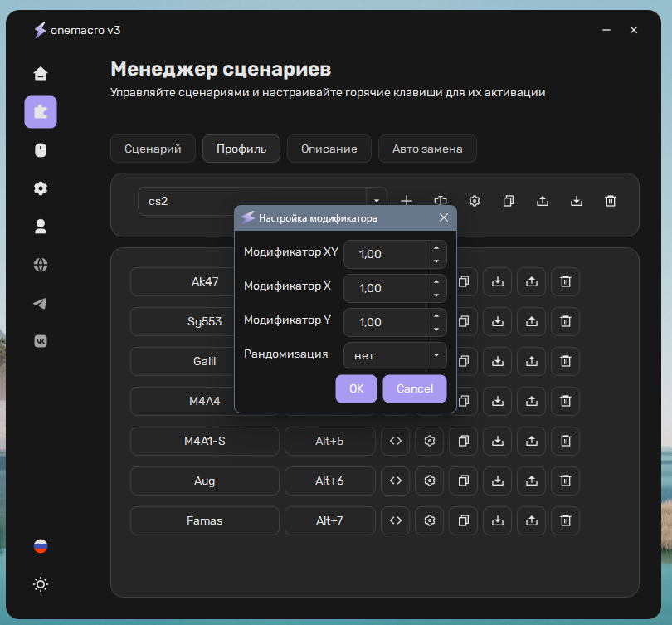Click the Russian flag language icon
Image resolution: width=672 pixels, height=625 pixels.
[x=41, y=546]
